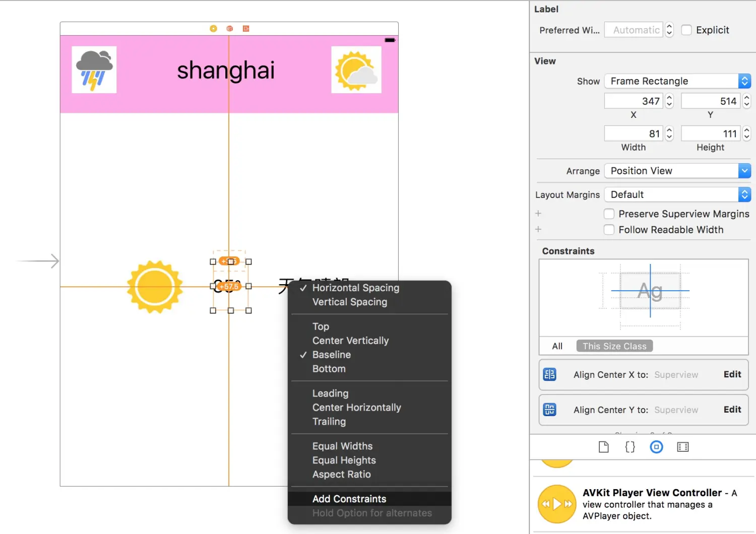756x534 pixels.
Task: Select the partly cloudy sun image
Action: coord(356,70)
